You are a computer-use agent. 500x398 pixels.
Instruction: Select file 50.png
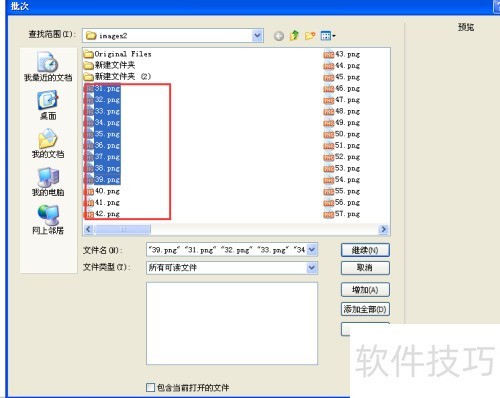[342, 134]
